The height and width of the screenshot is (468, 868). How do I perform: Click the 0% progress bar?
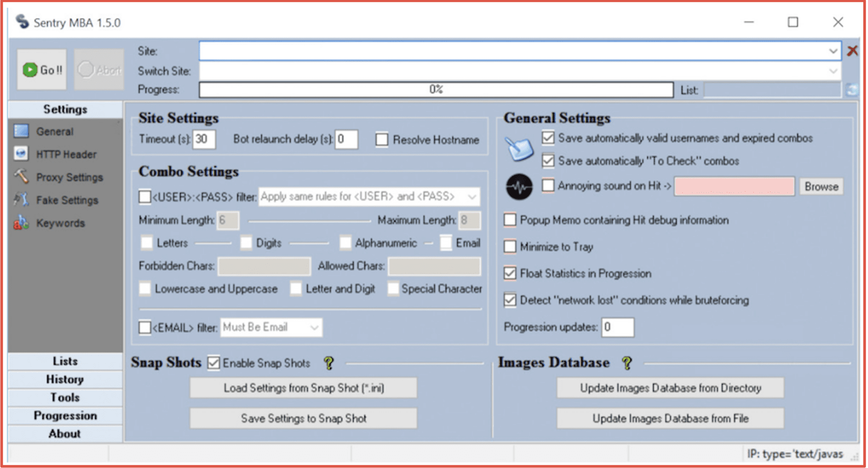coord(436,90)
